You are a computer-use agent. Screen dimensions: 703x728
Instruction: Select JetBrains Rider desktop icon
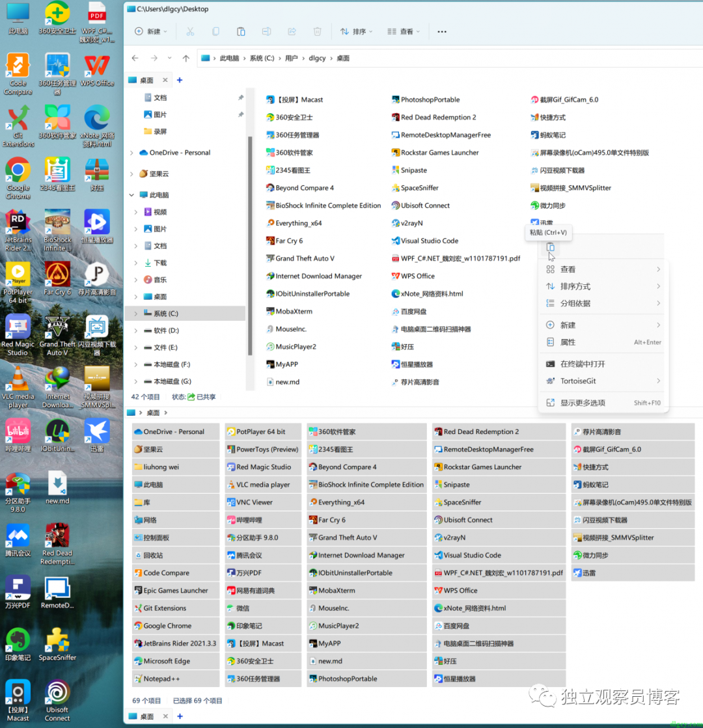[x=18, y=231]
